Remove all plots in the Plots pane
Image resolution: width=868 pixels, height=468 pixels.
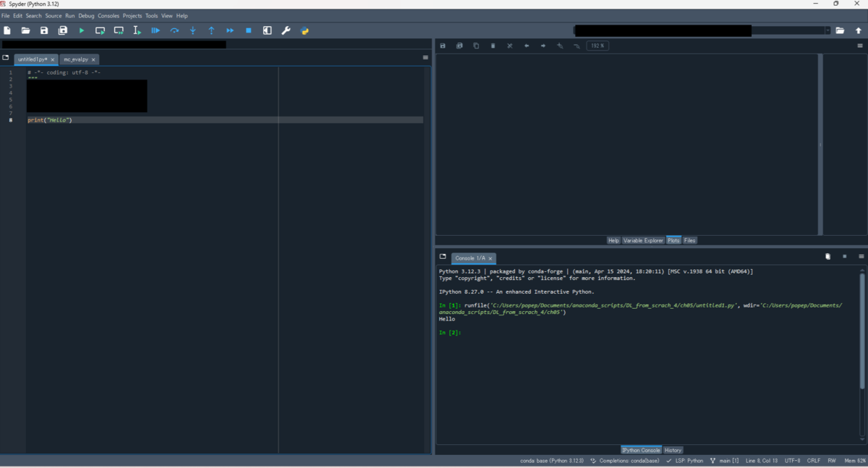(x=510, y=46)
